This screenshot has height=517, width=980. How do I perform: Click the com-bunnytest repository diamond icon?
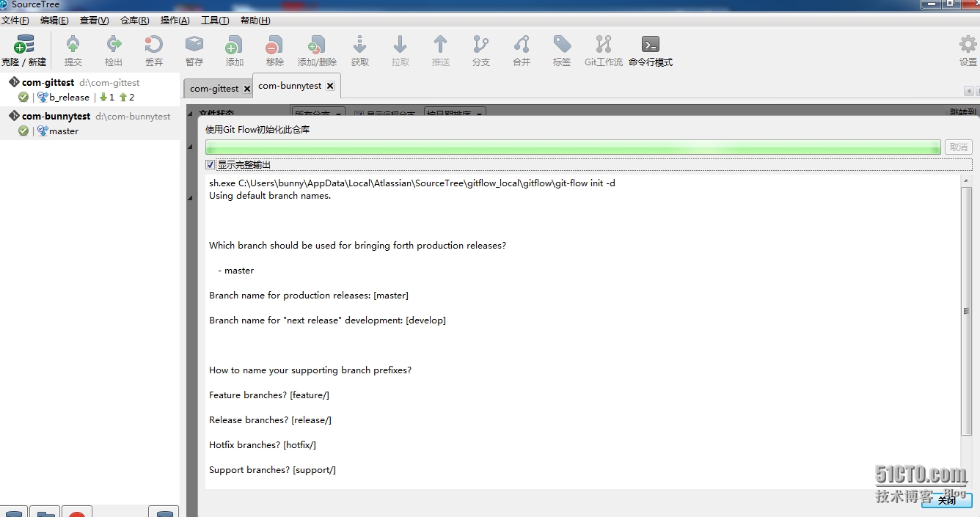tap(14, 116)
